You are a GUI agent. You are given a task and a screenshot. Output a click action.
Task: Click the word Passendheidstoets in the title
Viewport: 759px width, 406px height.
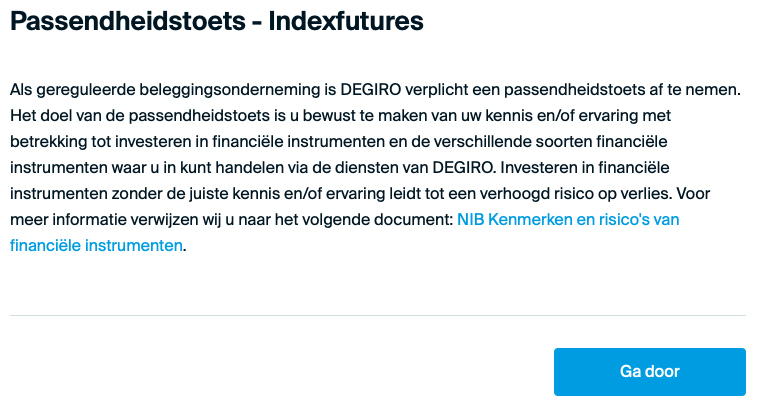click(x=128, y=21)
